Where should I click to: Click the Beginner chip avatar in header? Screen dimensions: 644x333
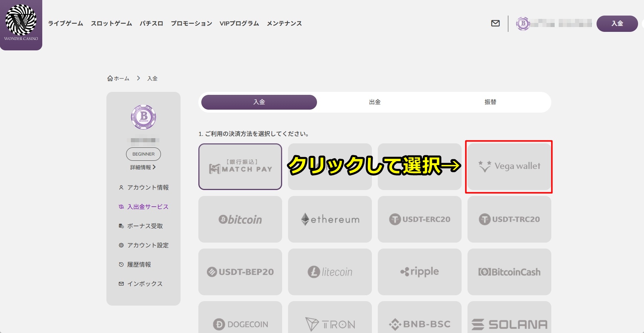pyautogui.click(x=523, y=24)
